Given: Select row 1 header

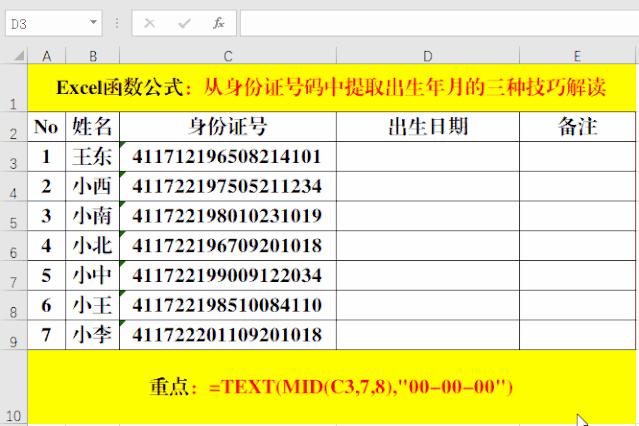Looking at the screenshot, I should pos(13,88).
